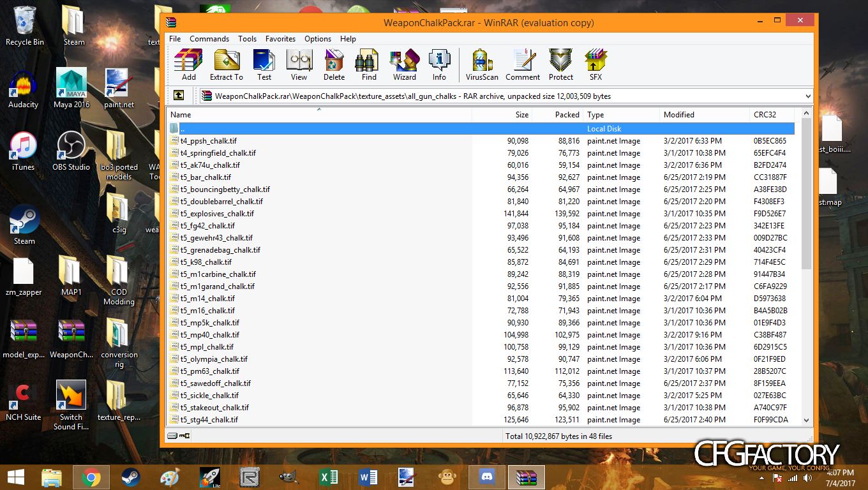
Task: Click the SFX toolbar icon
Action: click(x=595, y=64)
